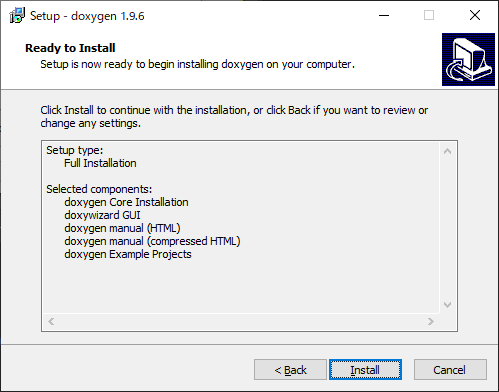The width and height of the screenshot is (499, 392).
Task: Click 'doxygen manual (compressed HTML)' line
Action: [152, 241]
